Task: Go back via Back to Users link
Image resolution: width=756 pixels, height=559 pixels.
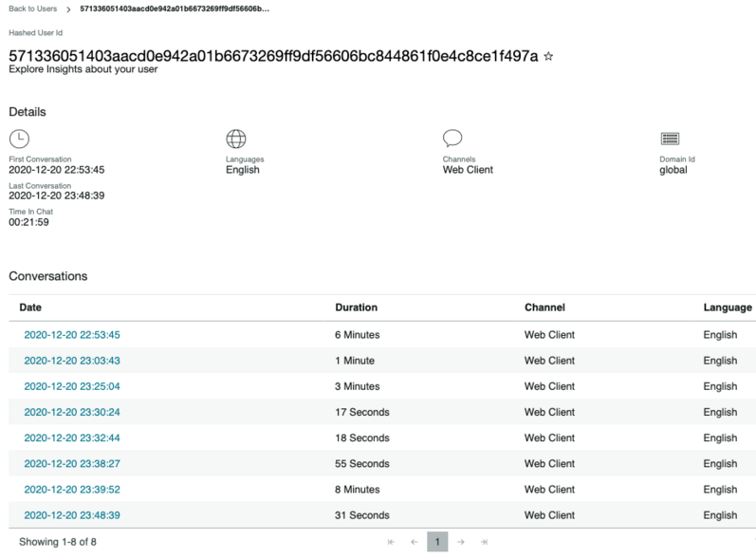Action: 33,9
